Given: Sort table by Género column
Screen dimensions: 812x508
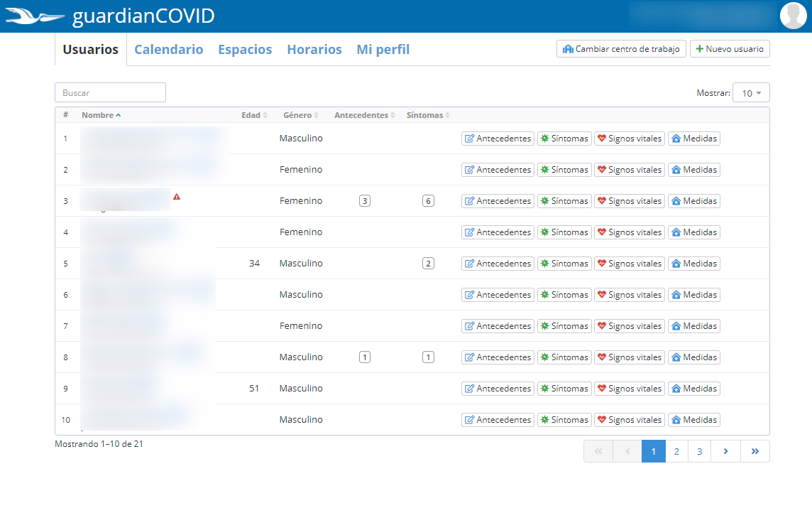Looking at the screenshot, I should pos(301,115).
